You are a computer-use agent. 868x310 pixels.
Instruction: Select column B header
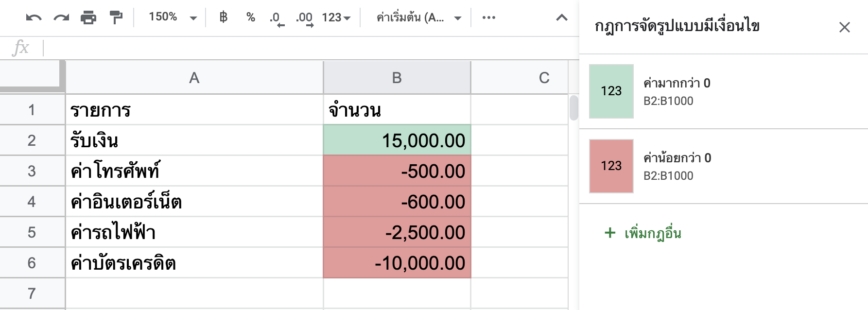click(x=397, y=77)
